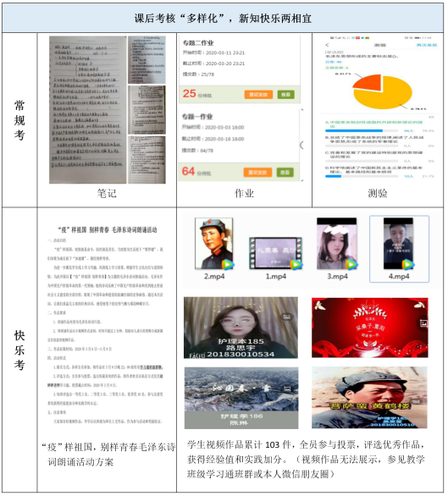The image size is (448, 496).
Task: Click option A's blue progress bar
Action: pyautogui.click(x=354, y=130)
